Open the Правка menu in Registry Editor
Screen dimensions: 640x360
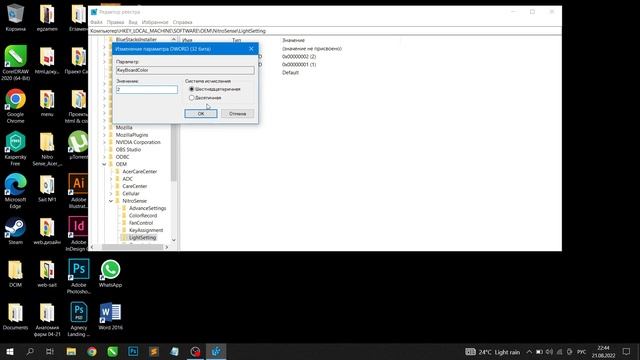(x=115, y=22)
